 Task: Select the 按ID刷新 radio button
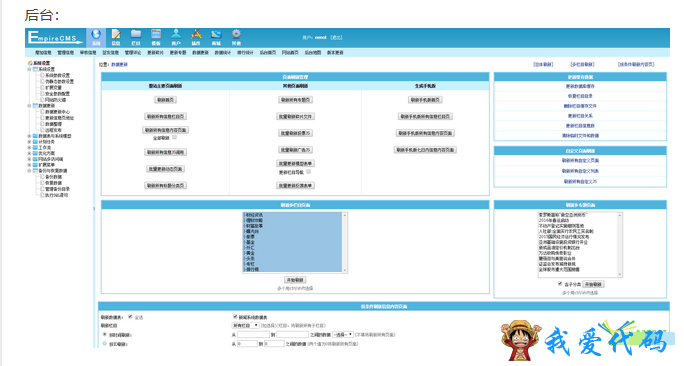pyautogui.click(x=105, y=344)
